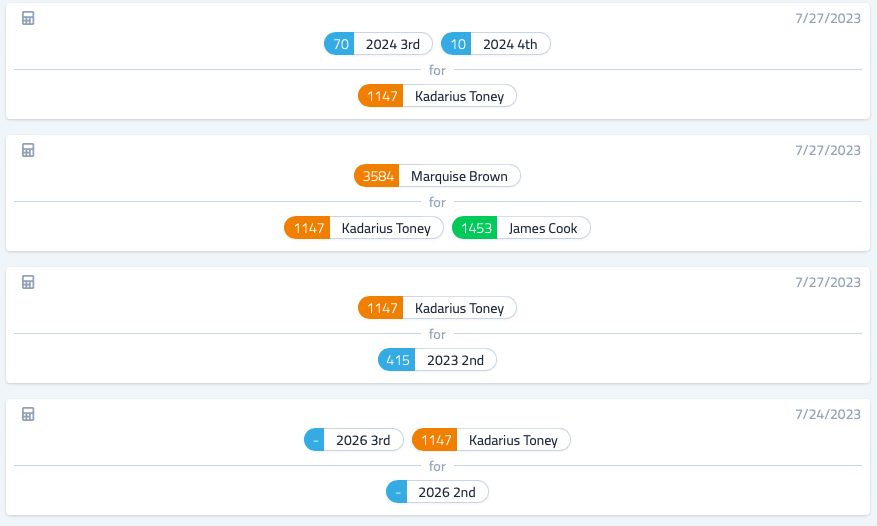Open Kadarius Toney chip above 2023 2nd

[437, 308]
